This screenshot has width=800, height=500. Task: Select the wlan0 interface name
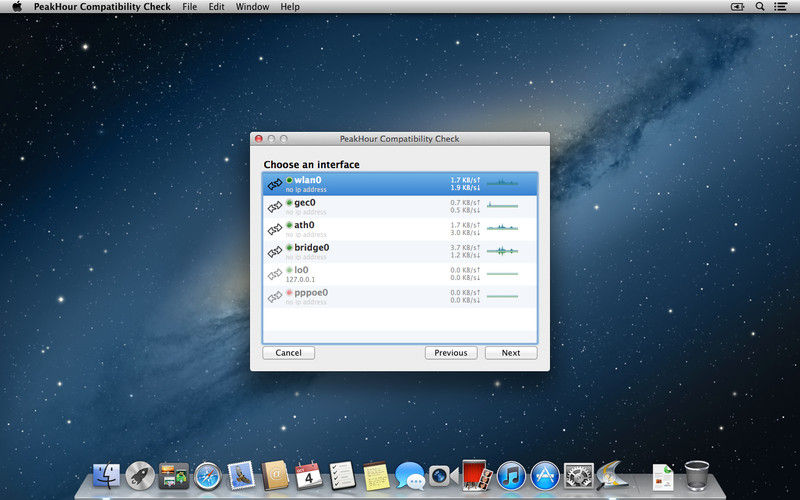pos(308,180)
